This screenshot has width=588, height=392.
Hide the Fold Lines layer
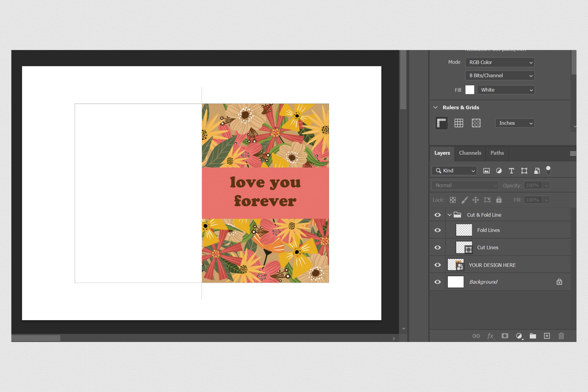pyautogui.click(x=437, y=230)
